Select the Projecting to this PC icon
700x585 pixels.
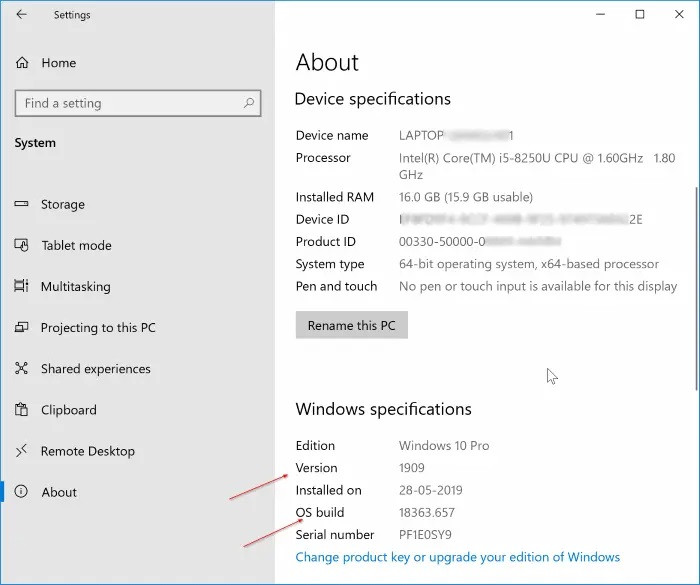pos(21,327)
